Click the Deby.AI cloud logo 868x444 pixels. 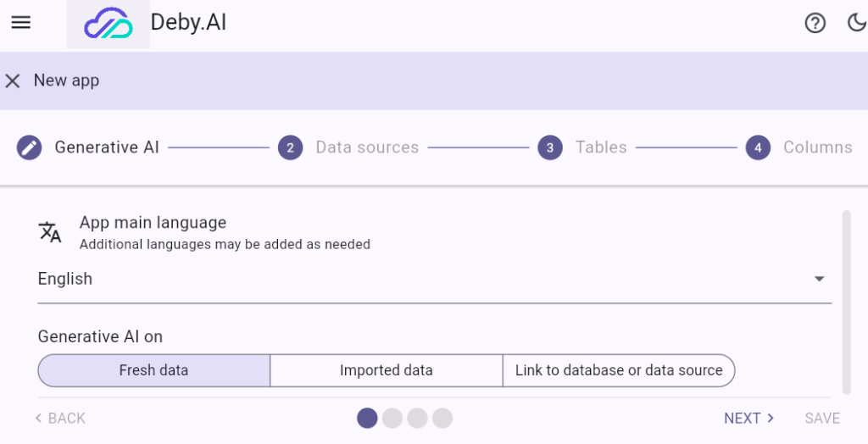point(108,24)
